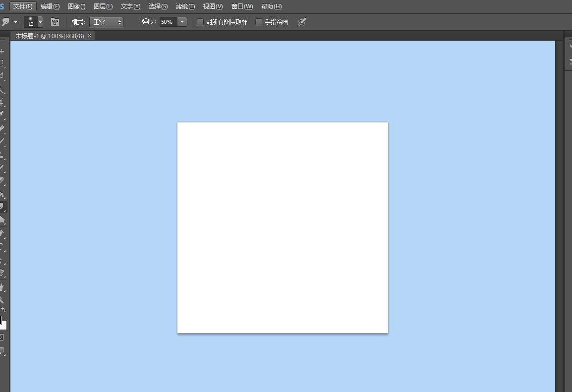Open the tool preset picker arrow
Screen dimensions: 572x392
tap(15, 22)
